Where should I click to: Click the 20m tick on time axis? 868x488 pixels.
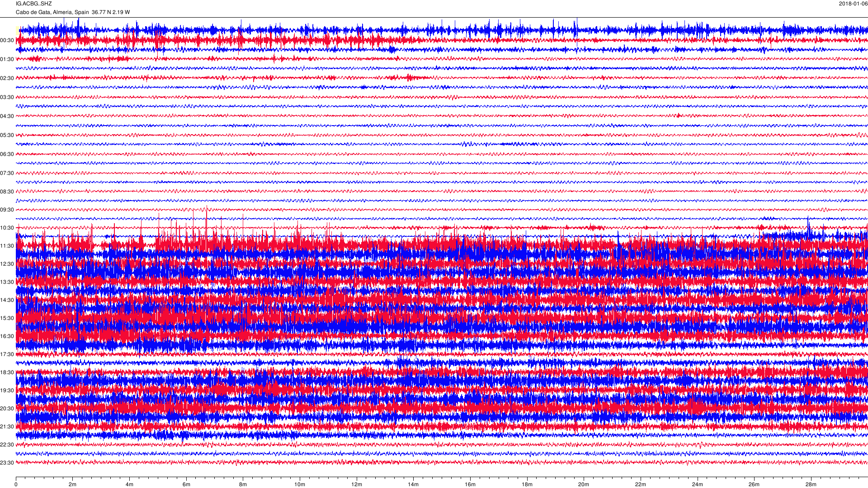tap(584, 484)
